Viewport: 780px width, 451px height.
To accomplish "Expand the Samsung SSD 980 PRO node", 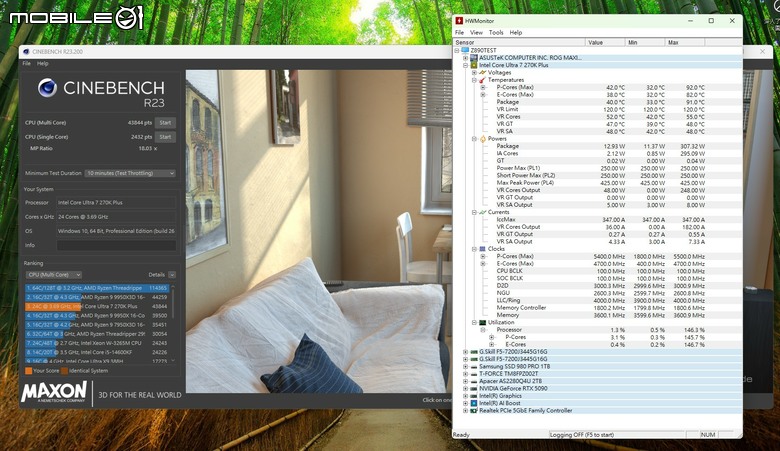I will tap(466, 366).
